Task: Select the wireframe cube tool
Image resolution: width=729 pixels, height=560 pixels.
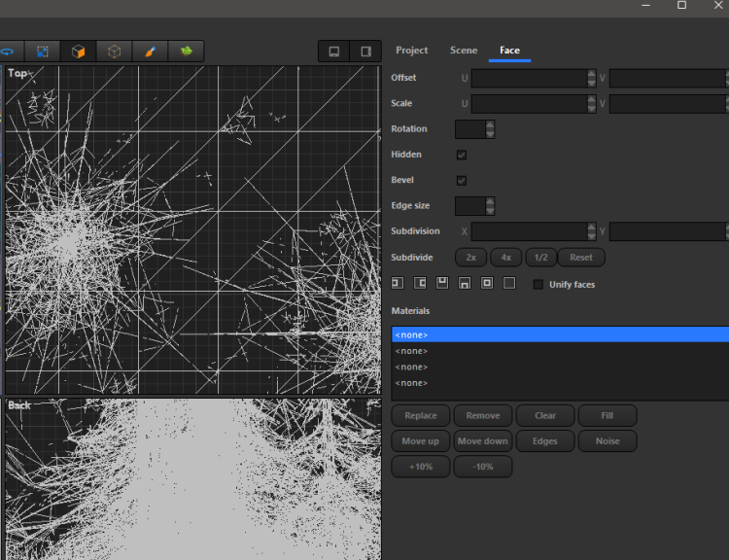Action: (115, 52)
